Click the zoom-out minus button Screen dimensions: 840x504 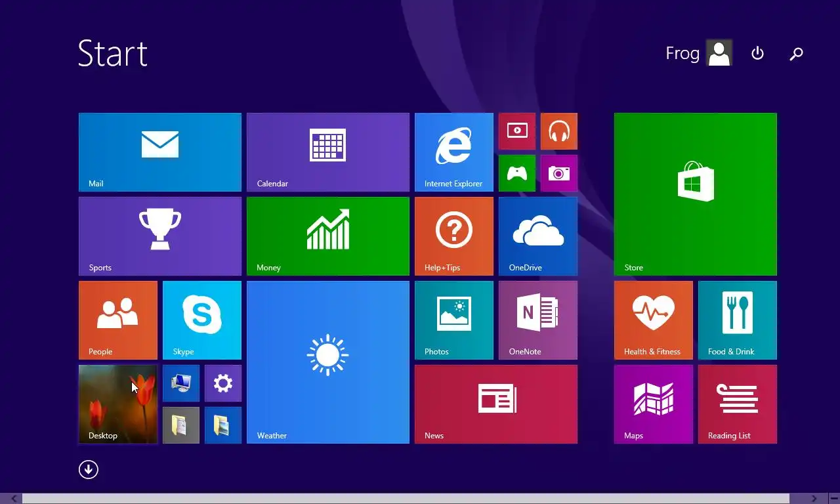834,499
